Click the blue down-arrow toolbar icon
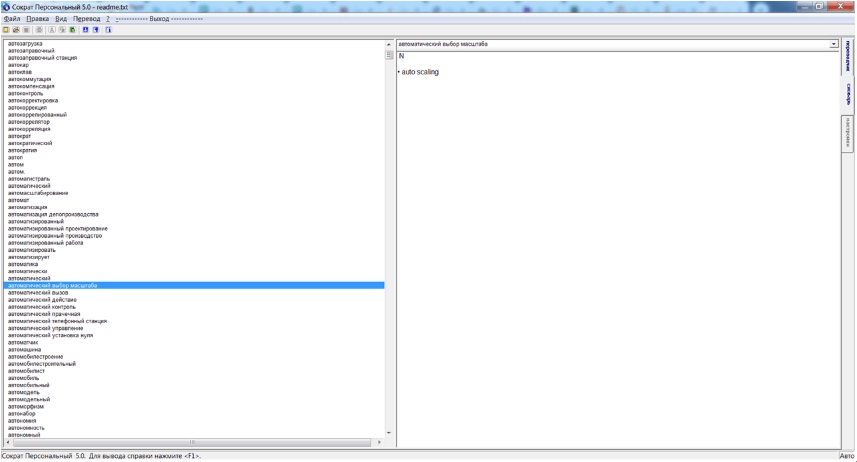Image resolution: width=857 pixels, height=462 pixels. click(85, 30)
